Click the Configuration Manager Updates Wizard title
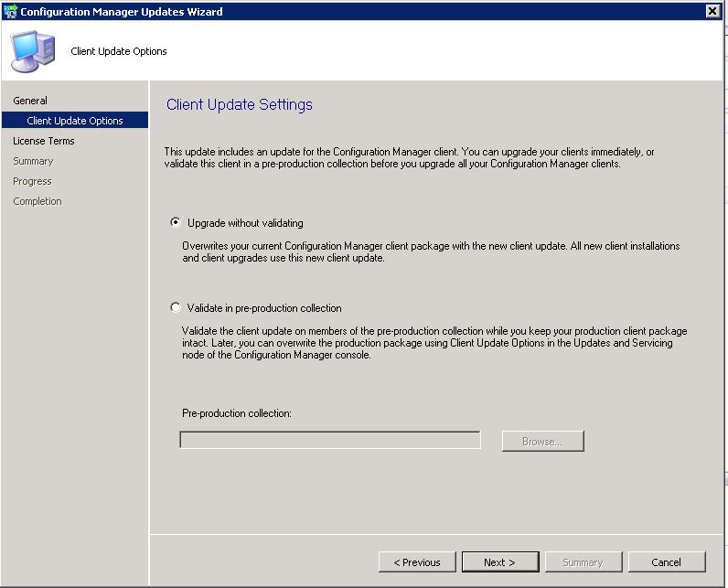Image resolution: width=728 pixels, height=588 pixels. click(121, 12)
